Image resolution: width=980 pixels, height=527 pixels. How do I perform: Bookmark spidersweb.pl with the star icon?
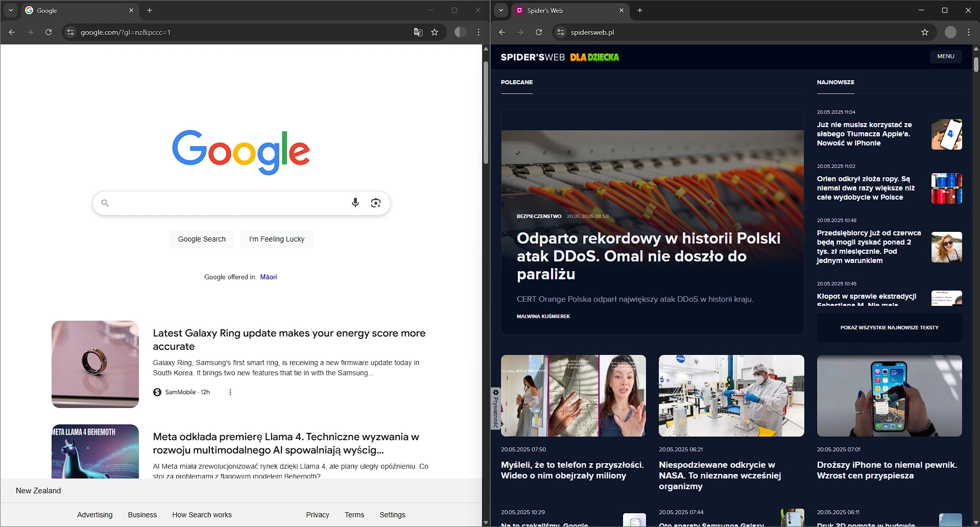tap(925, 32)
